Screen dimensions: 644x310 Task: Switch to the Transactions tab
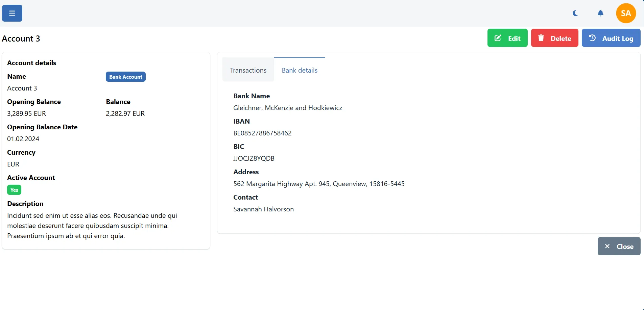pos(248,70)
